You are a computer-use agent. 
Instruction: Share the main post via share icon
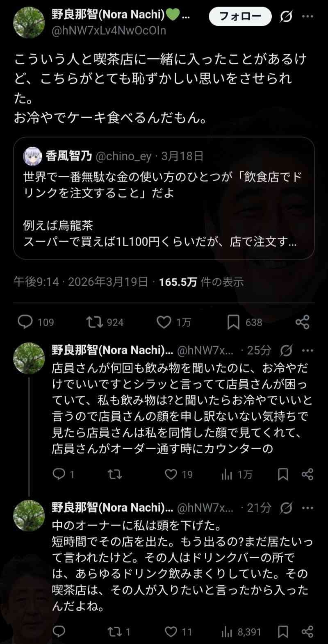302,322
